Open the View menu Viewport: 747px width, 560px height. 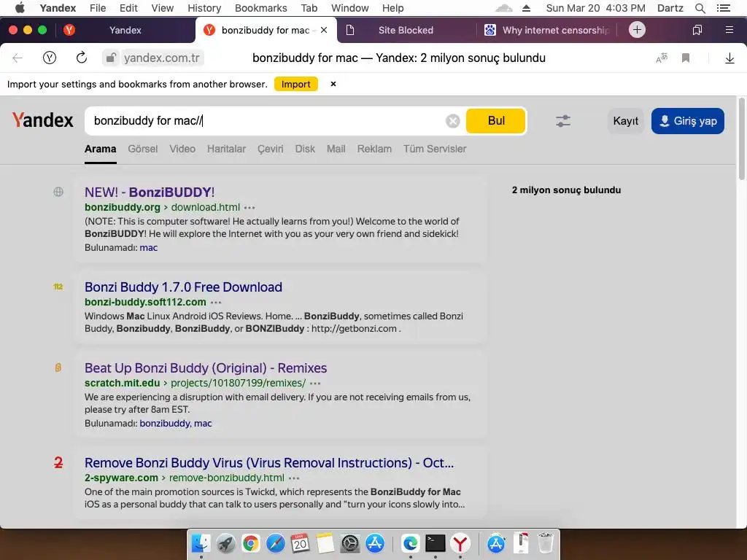coord(163,8)
